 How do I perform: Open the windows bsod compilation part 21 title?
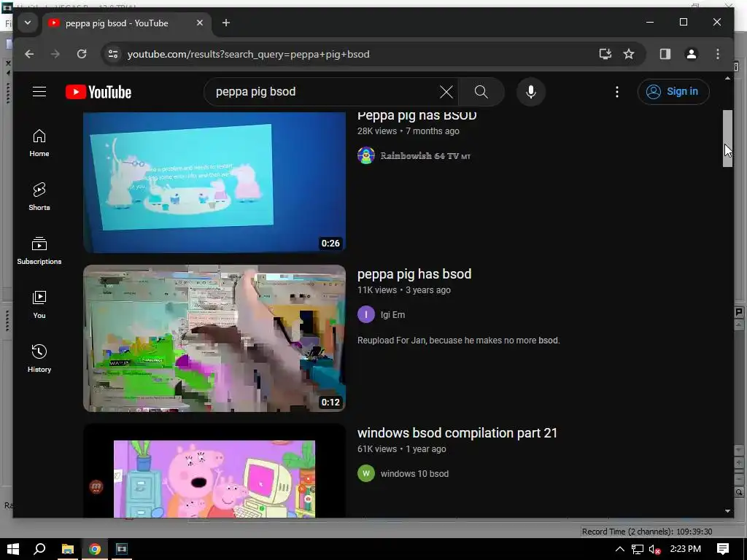click(457, 433)
